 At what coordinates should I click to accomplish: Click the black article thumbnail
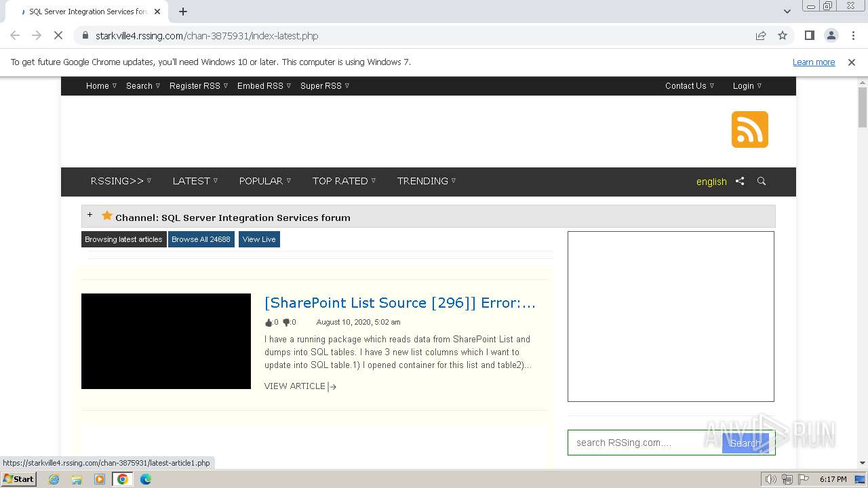tap(166, 341)
